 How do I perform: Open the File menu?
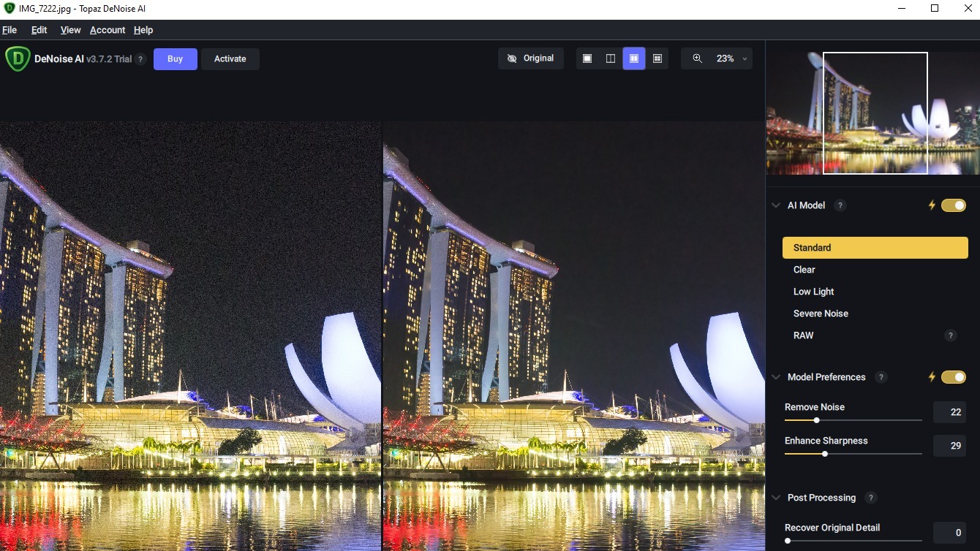pos(10,30)
